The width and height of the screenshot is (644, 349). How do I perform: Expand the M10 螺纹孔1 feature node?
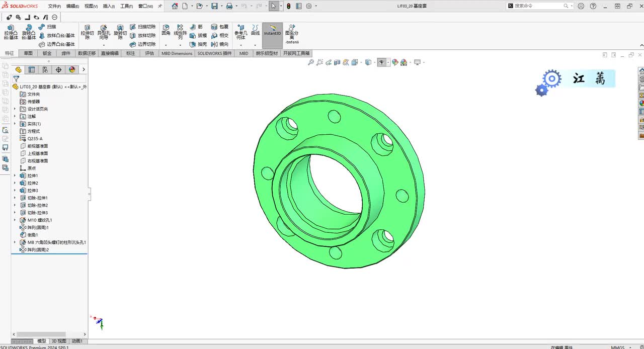tap(15, 220)
